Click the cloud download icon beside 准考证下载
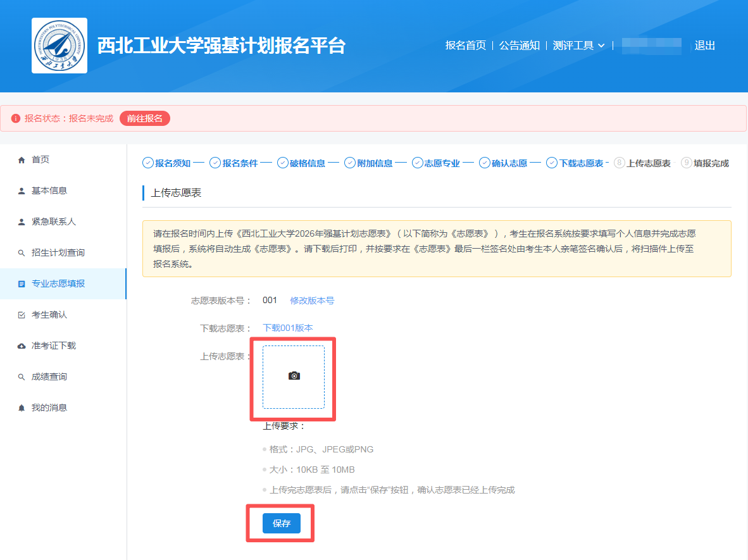Viewport: 748px width, 560px height. tap(22, 346)
